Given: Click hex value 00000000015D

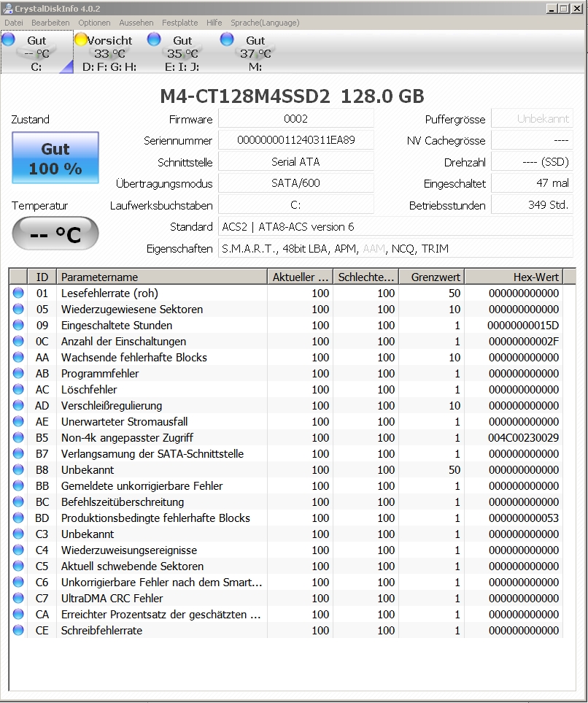Looking at the screenshot, I should tap(524, 325).
